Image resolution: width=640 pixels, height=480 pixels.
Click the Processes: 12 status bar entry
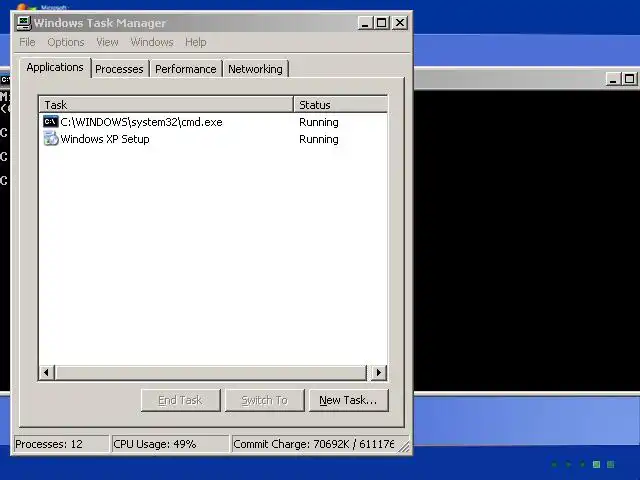click(x=61, y=444)
